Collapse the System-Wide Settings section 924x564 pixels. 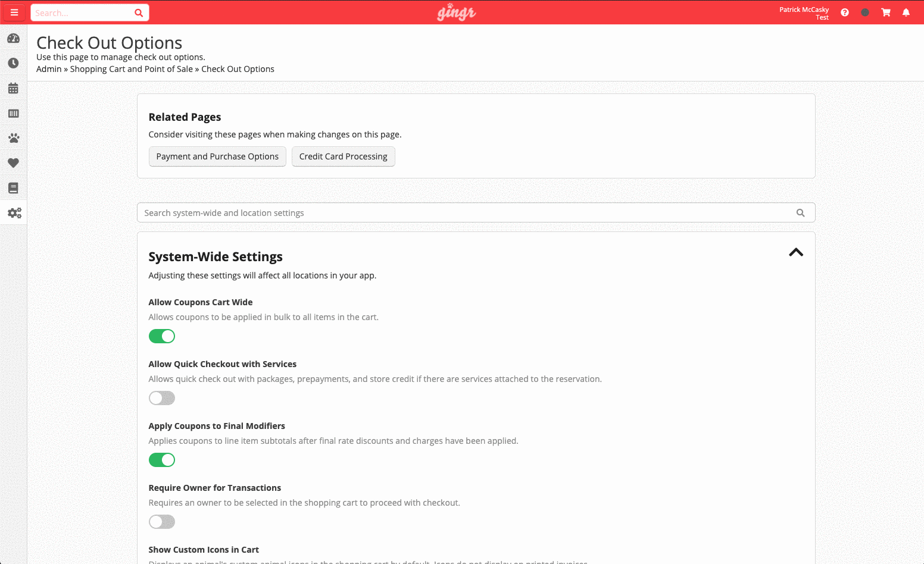point(796,252)
